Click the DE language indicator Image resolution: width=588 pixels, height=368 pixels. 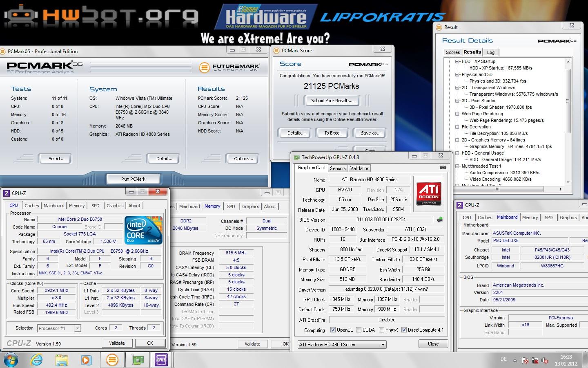503,359
